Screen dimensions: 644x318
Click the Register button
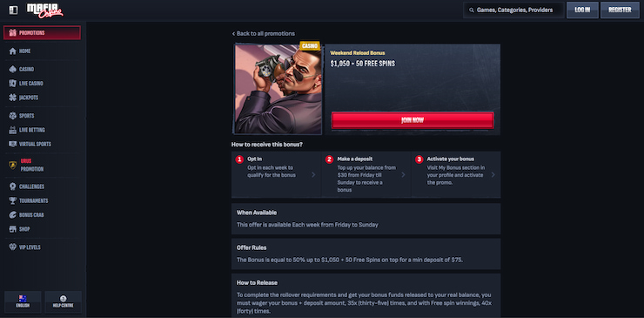620,10
